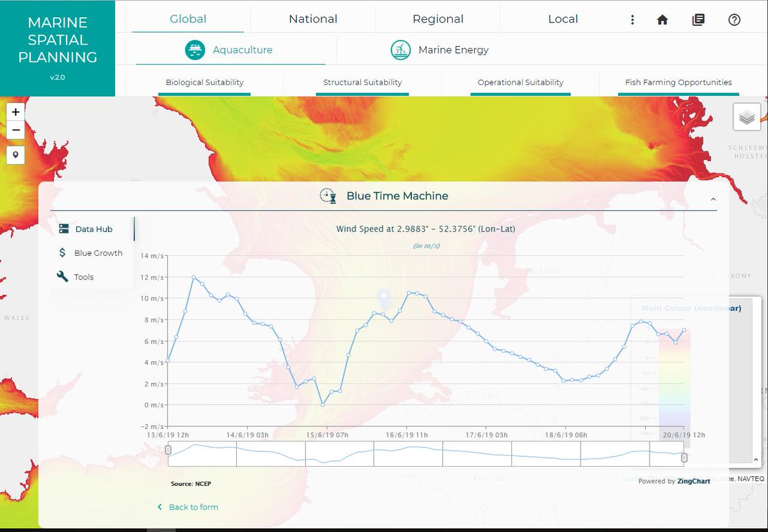The image size is (768, 532).
Task: Click the 12 m/s peak data point
Action: point(193,278)
